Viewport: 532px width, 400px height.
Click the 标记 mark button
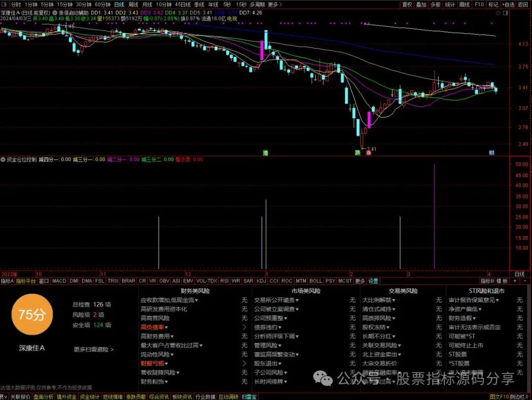[493, 4]
